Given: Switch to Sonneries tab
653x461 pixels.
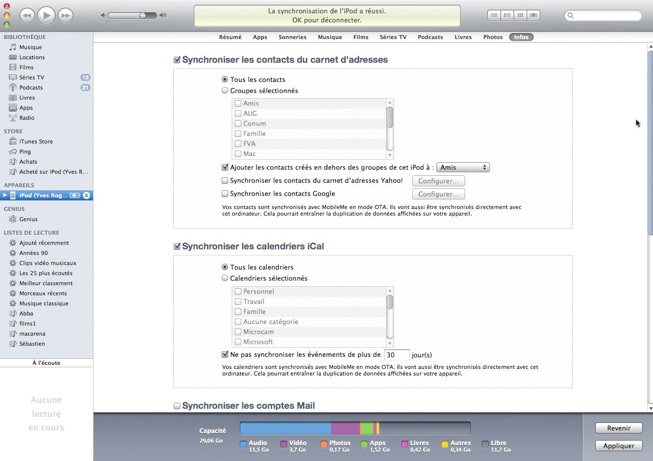Looking at the screenshot, I should tap(292, 37).
